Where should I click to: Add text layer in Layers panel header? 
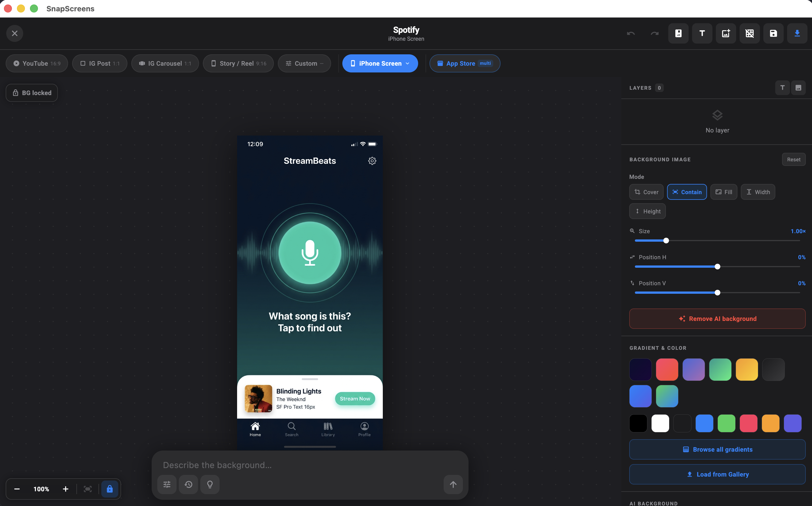(782, 88)
